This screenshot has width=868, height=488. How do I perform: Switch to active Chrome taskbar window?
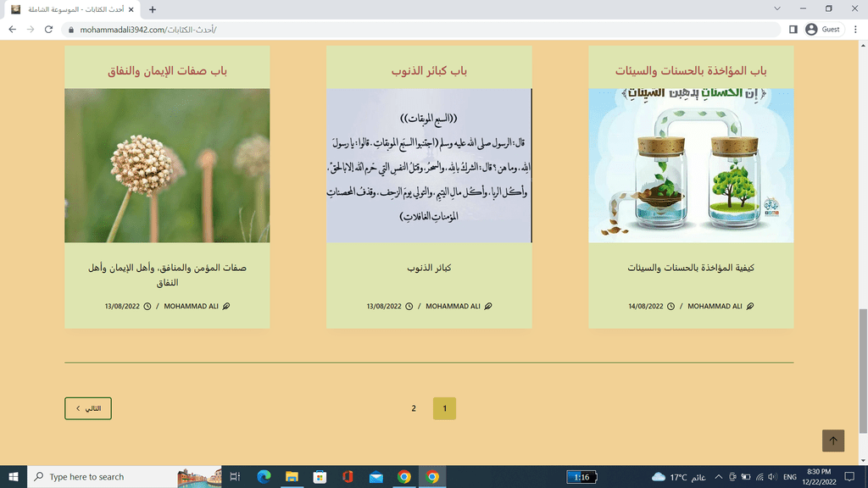[432, 476]
